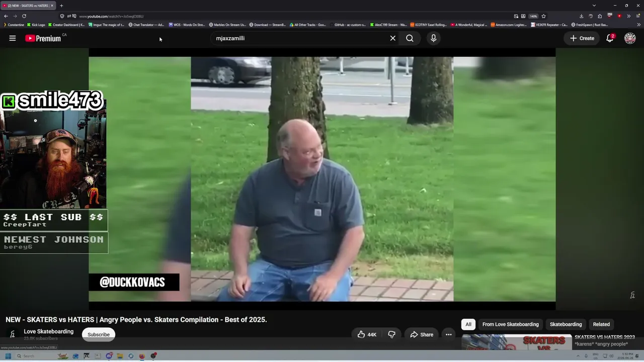This screenshot has width=644, height=362.
Task: Start voice search with the microphone
Action: pyautogui.click(x=433, y=38)
